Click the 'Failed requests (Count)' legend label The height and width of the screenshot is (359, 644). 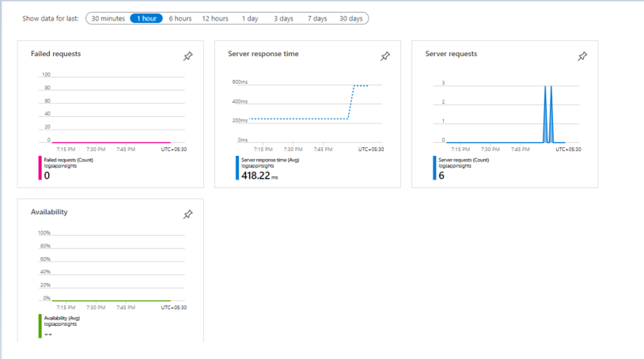tap(69, 160)
